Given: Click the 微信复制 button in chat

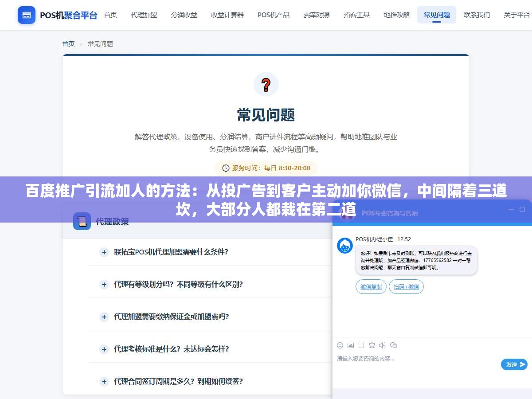Looking at the screenshot, I should coord(371,286).
